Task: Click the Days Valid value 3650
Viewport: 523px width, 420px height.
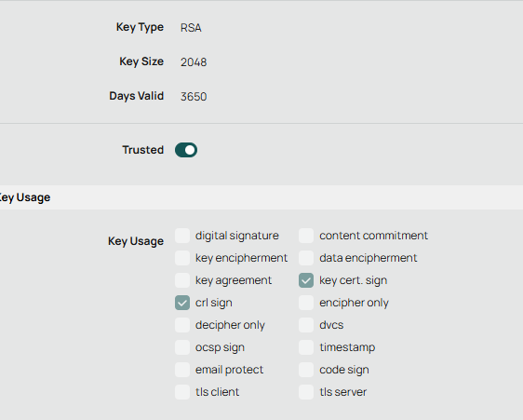Action: [194, 97]
